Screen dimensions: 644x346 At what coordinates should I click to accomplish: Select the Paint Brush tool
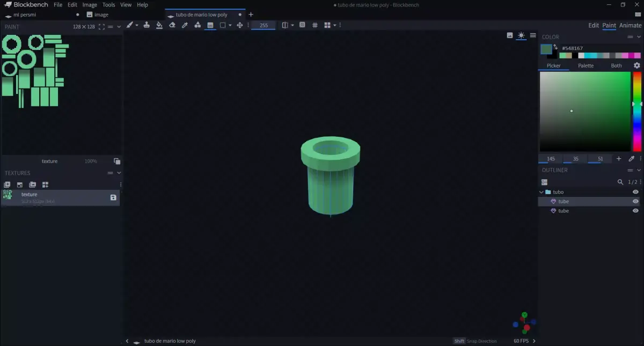pos(129,25)
